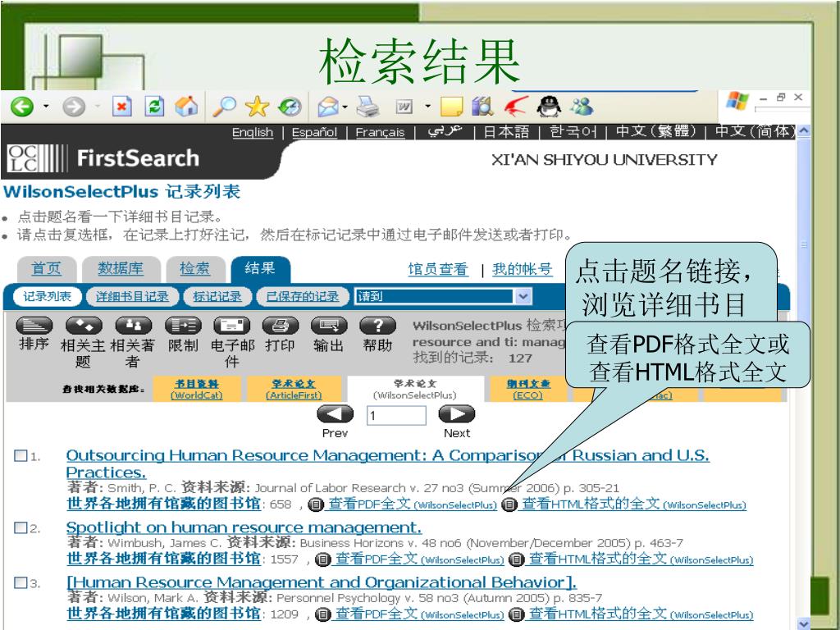Click the Research books icon in toolbar

482,107
